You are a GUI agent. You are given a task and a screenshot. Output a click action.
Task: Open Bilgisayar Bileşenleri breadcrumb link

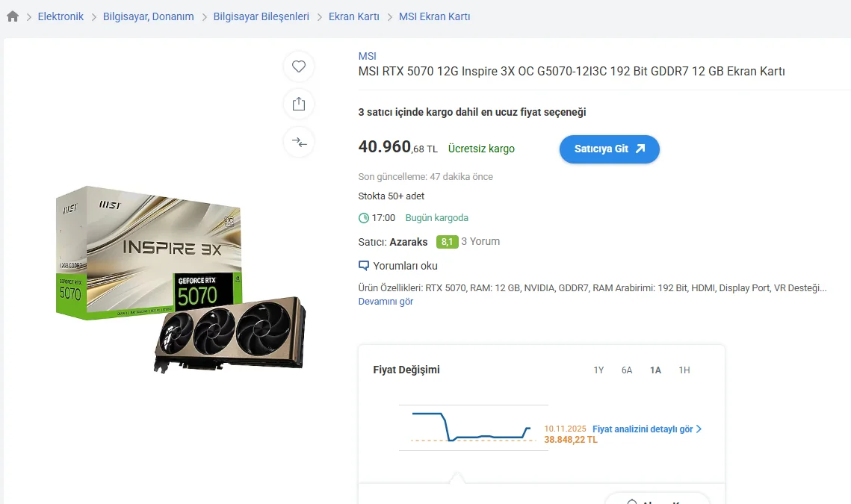coord(261,16)
